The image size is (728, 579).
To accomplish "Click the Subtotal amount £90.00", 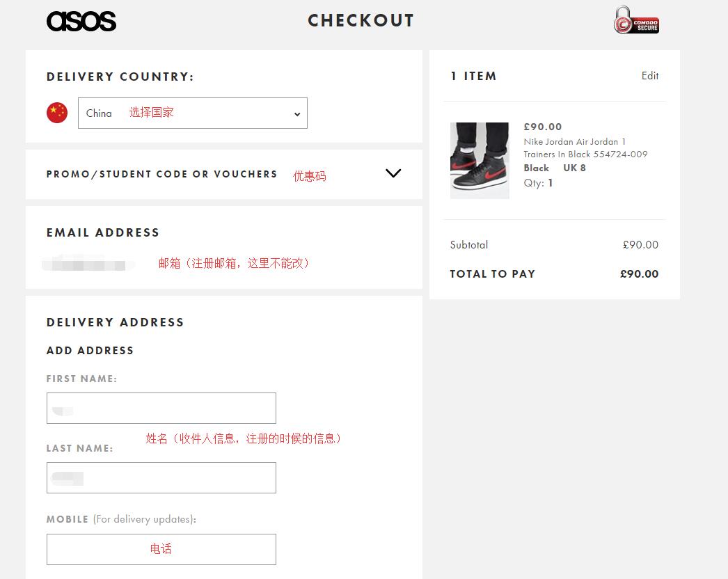I will (641, 245).
